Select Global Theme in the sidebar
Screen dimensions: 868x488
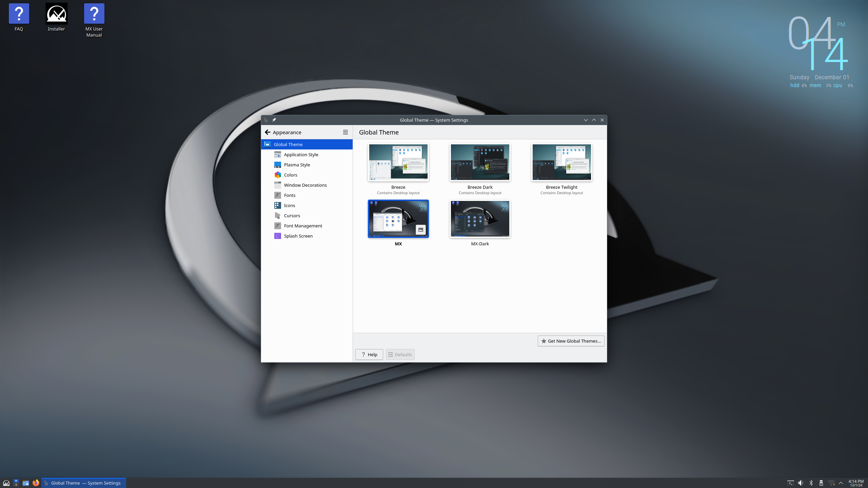point(288,144)
